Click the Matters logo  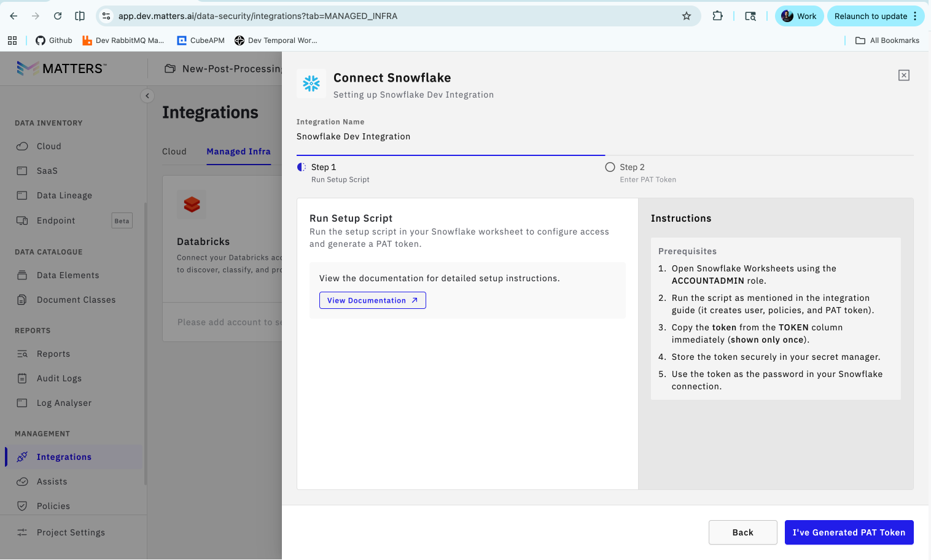[x=61, y=68]
